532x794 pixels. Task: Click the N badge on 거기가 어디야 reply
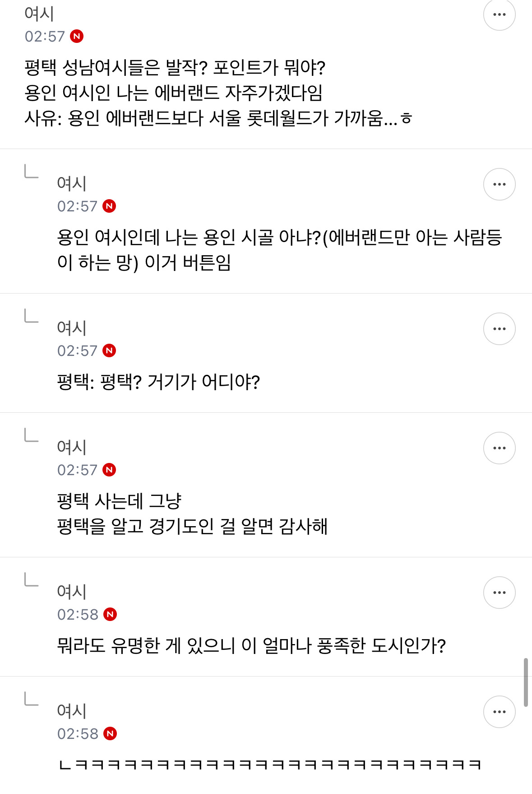tap(110, 350)
